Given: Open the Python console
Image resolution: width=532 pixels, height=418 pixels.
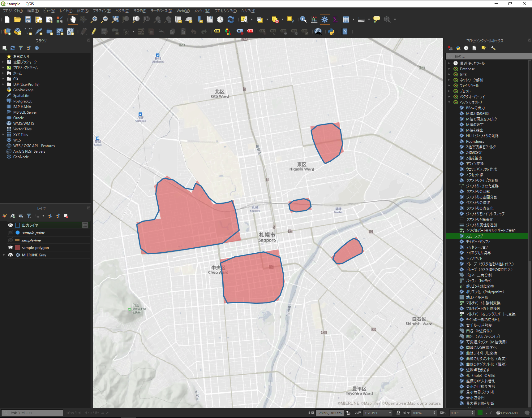Looking at the screenshot, I should (332, 32).
